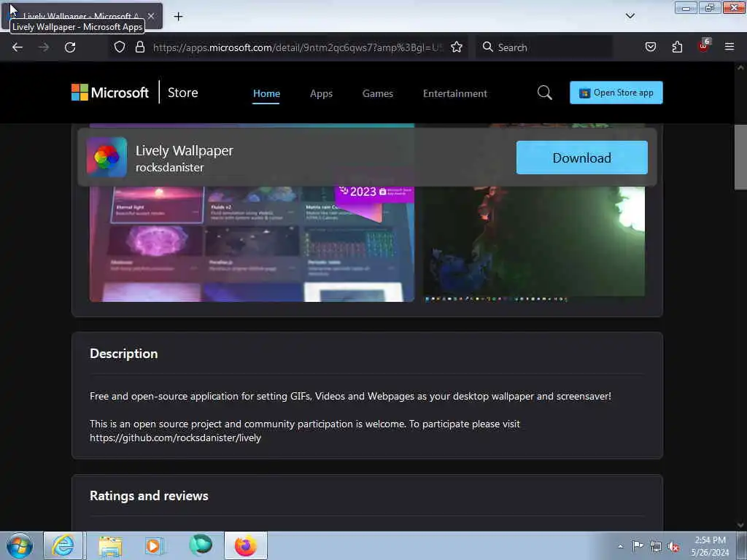Select the Firefox taskbar button

pyautogui.click(x=245, y=545)
